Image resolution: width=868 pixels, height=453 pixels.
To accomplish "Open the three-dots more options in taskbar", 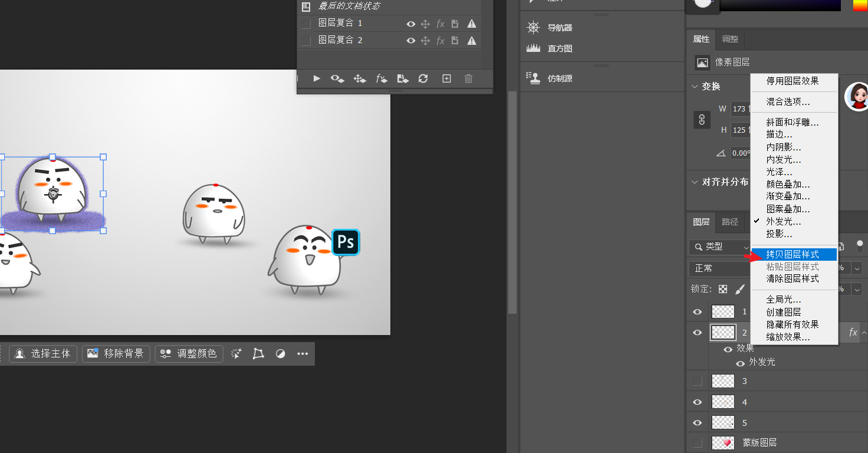I will pyautogui.click(x=303, y=354).
